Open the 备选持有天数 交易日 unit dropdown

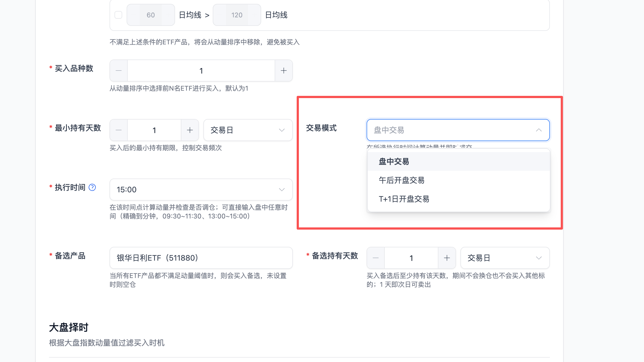tap(505, 258)
